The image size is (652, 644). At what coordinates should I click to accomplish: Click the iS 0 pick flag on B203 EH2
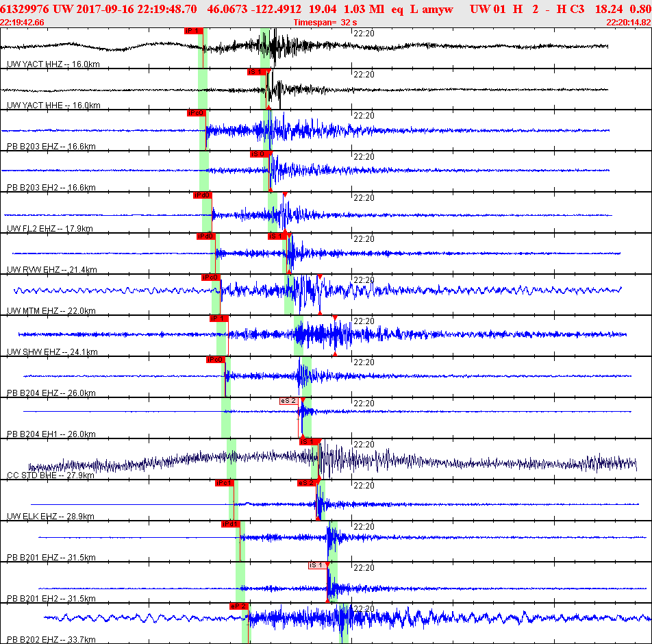point(260,154)
